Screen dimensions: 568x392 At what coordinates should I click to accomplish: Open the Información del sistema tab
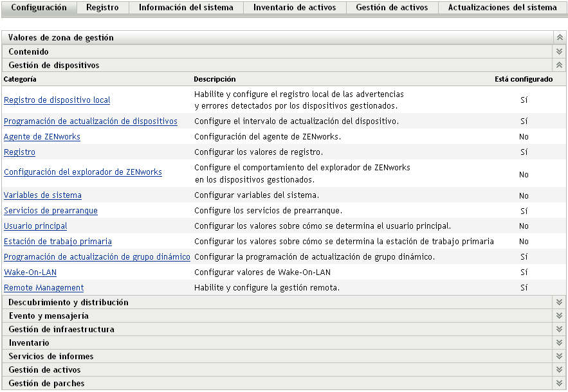click(x=186, y=7)
